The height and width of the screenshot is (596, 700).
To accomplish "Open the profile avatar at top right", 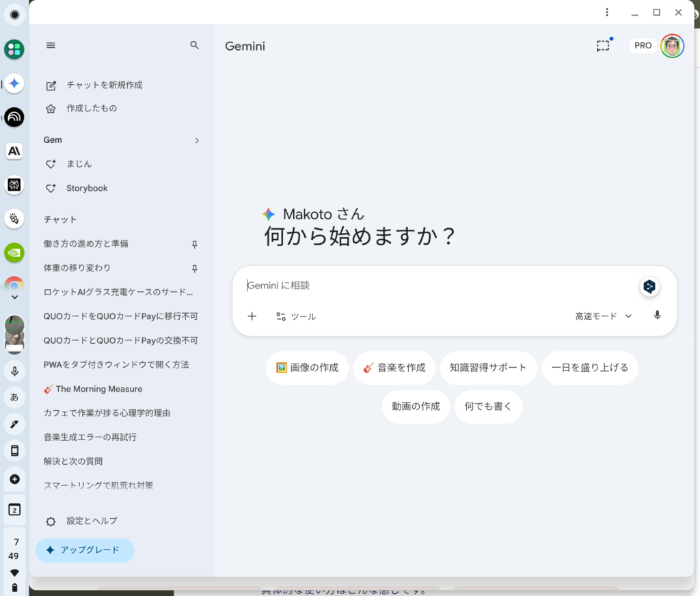I will [672, 46].
